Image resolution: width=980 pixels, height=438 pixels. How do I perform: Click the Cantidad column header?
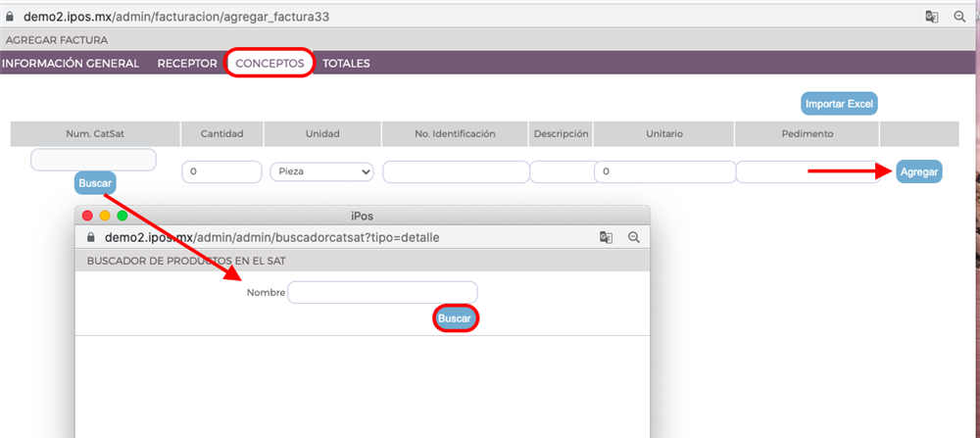[221, 133]
